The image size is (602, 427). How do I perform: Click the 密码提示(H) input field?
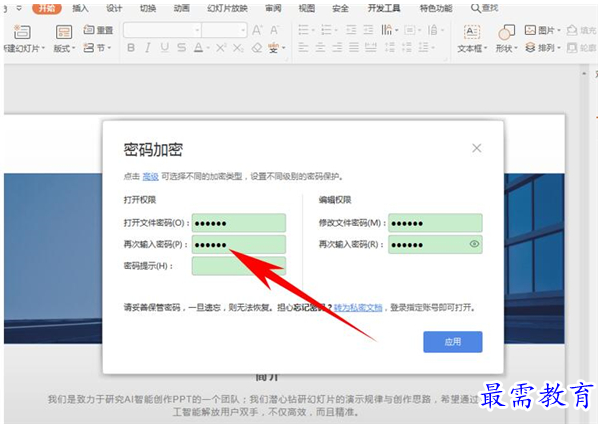239,266
